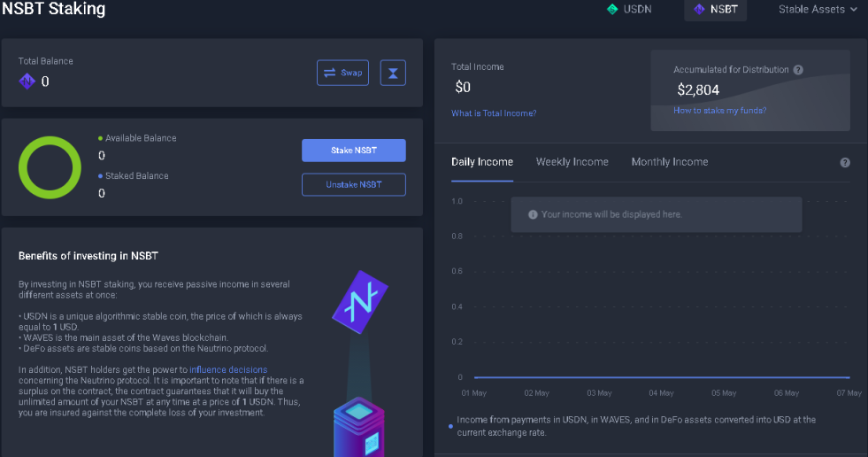Click the NSBT token icon under Total Balance
The image size is (868, 457).
[x=27, y=81]
